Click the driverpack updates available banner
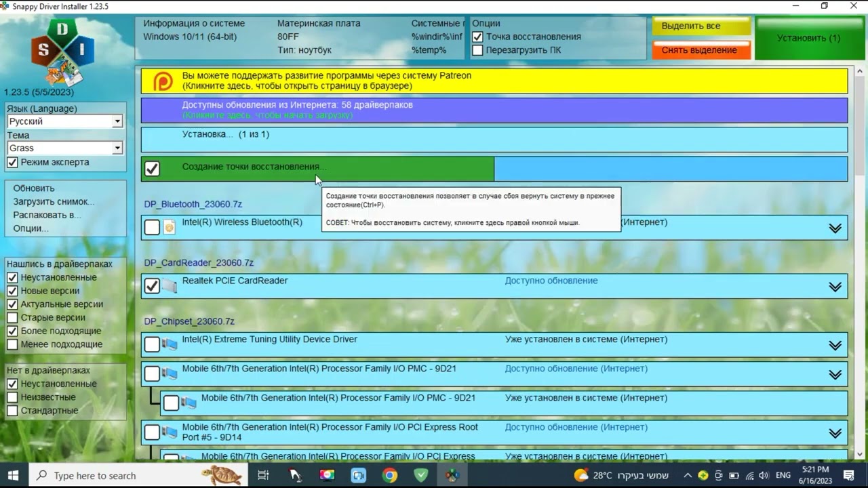 [494, 110]
